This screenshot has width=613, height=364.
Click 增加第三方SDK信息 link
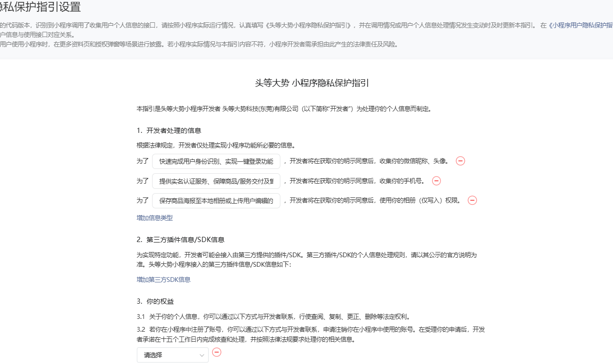coord(164,280)
